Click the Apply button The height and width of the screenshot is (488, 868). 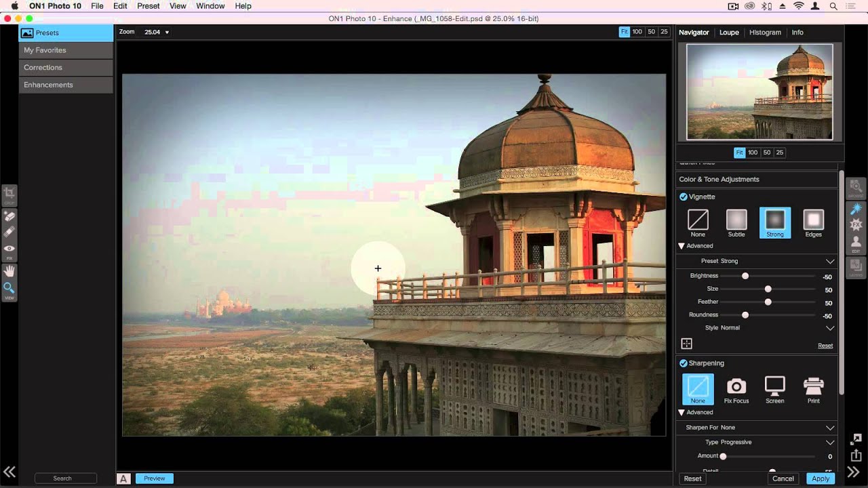point(821,479)
